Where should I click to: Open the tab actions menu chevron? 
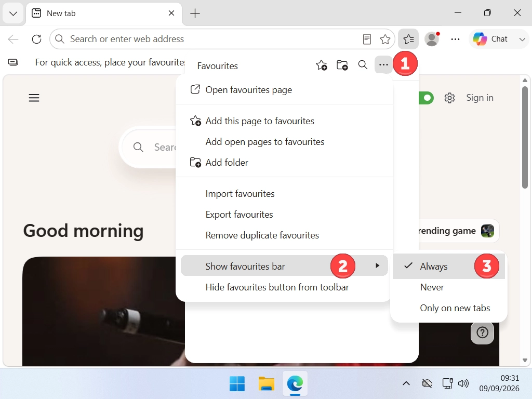13,14
